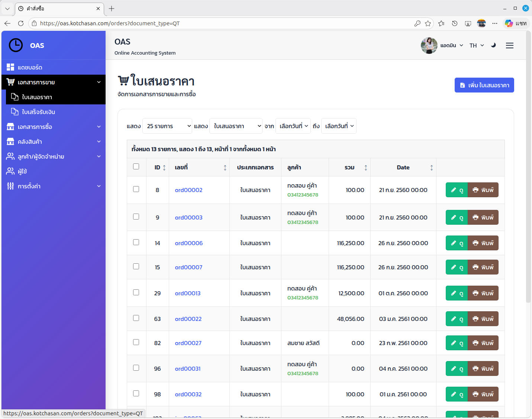The image size is (532, 419).
Task: Click the page vertical scrollbar
Action: [528, 167]
